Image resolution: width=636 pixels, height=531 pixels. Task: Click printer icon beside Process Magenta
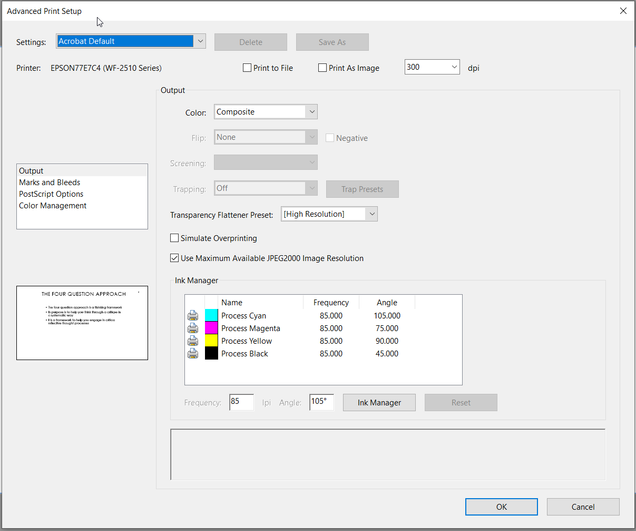coord(192,329)
